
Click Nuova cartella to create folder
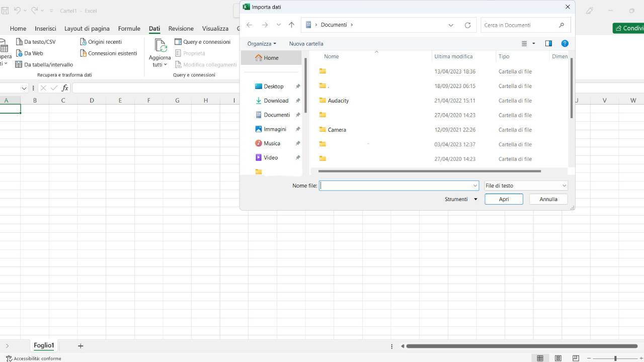click(306, 43)
